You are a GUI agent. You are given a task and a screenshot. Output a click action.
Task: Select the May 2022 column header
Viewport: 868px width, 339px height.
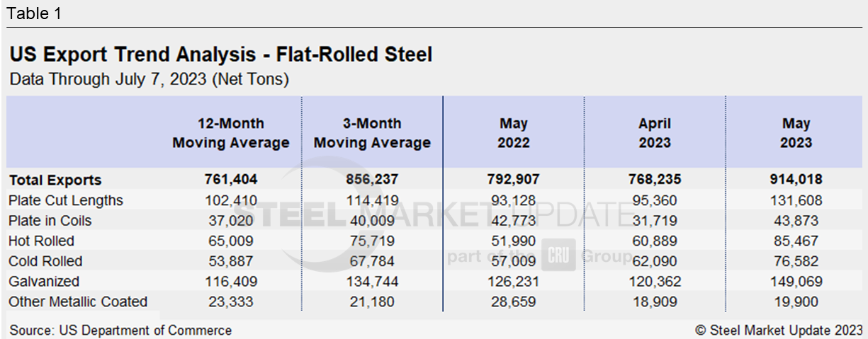513,133
